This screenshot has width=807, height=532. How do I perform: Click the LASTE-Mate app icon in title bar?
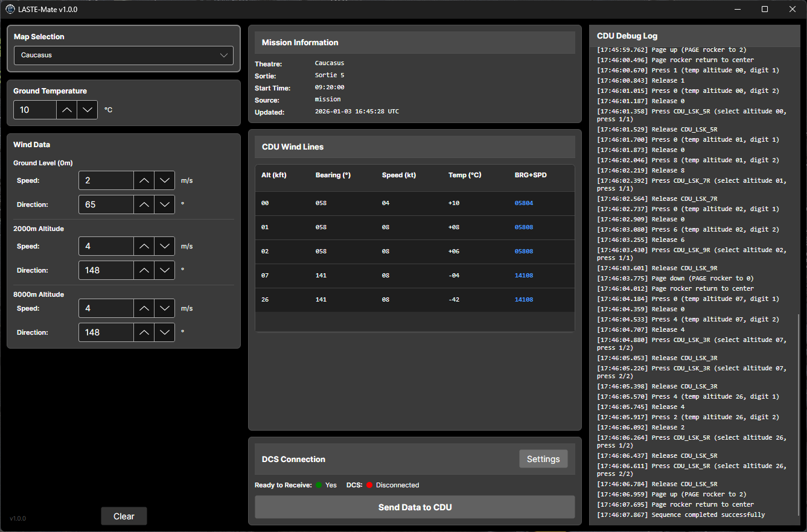(10, 9)
